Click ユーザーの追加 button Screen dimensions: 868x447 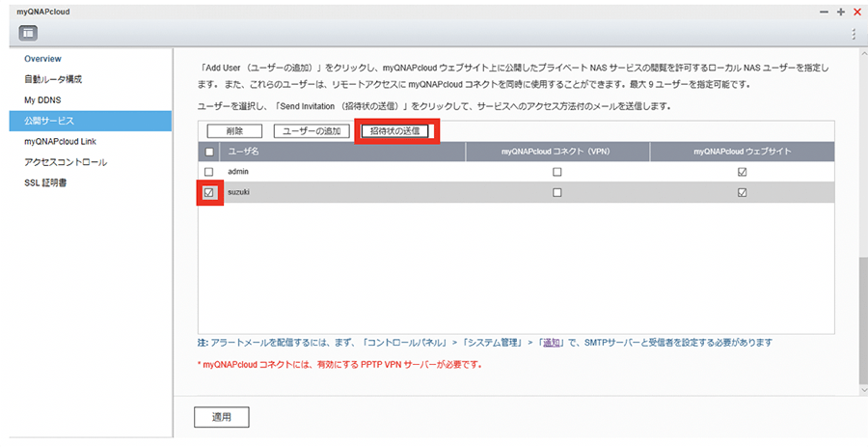pyautogui.click(x=312, y=131)
